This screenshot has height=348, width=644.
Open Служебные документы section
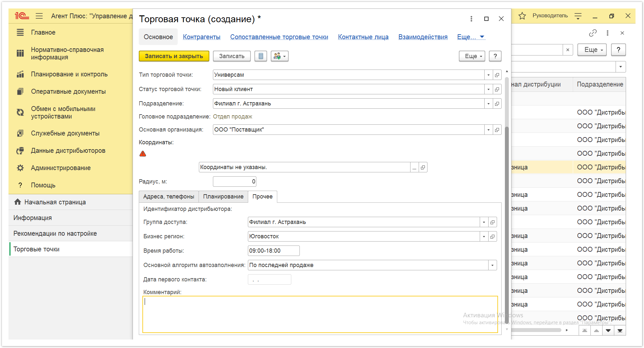click(x=65, y=133)
